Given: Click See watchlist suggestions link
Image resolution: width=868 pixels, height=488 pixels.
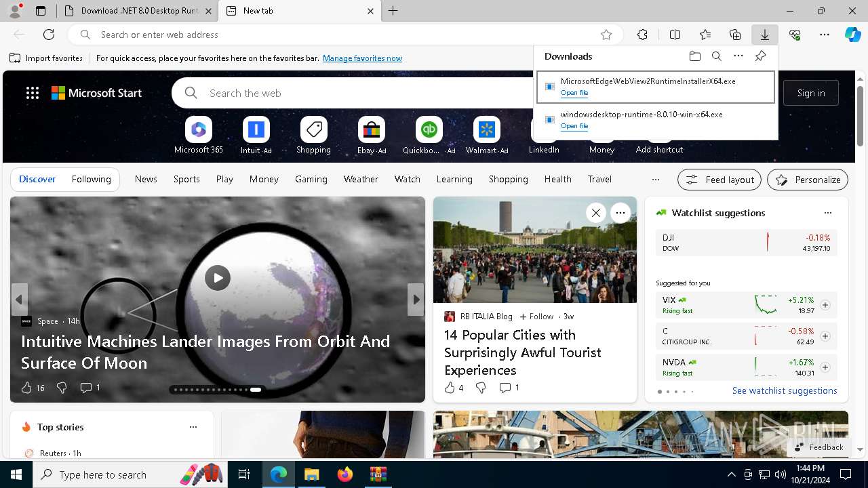Looking at the screenshot, I should click(785, 390).
